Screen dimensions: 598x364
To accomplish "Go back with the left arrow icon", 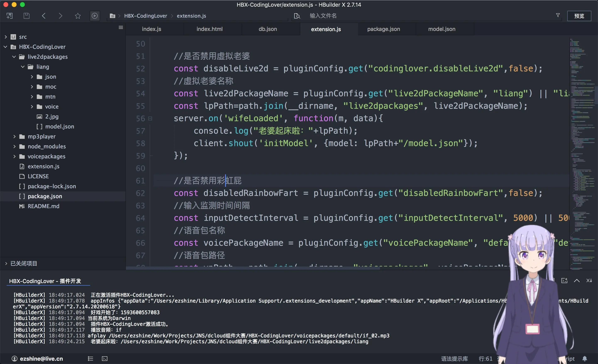I will (x=44, y=16).
